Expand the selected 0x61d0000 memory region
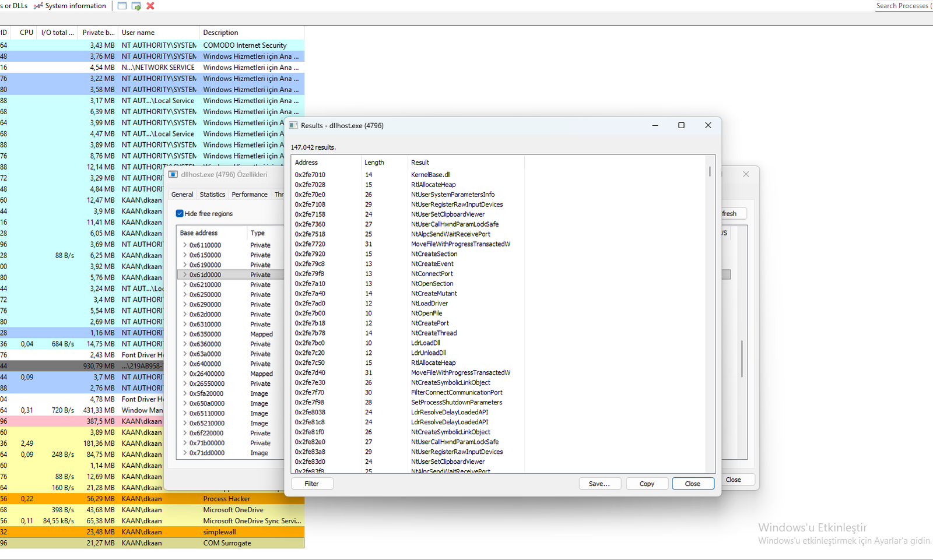Viewport: 933px width, 560px height. (185, 275)
